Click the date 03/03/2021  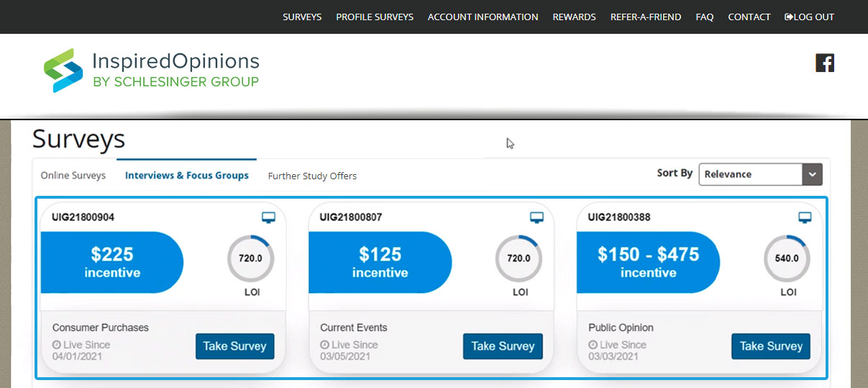click(x=614, y=356)
